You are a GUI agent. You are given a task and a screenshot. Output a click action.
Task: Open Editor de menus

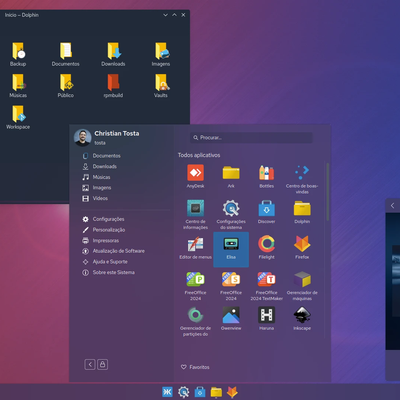[x=195, y=247]
